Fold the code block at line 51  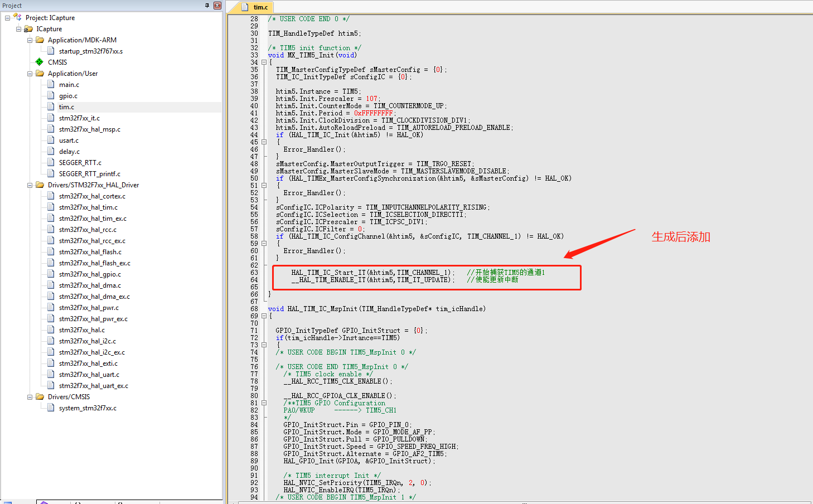point(264,186)
